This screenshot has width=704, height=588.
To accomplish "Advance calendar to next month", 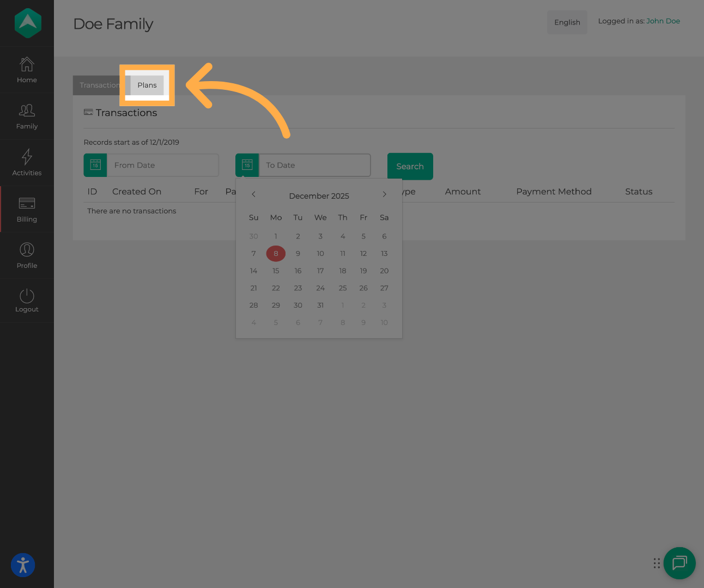I will click(x=384, y=194).
